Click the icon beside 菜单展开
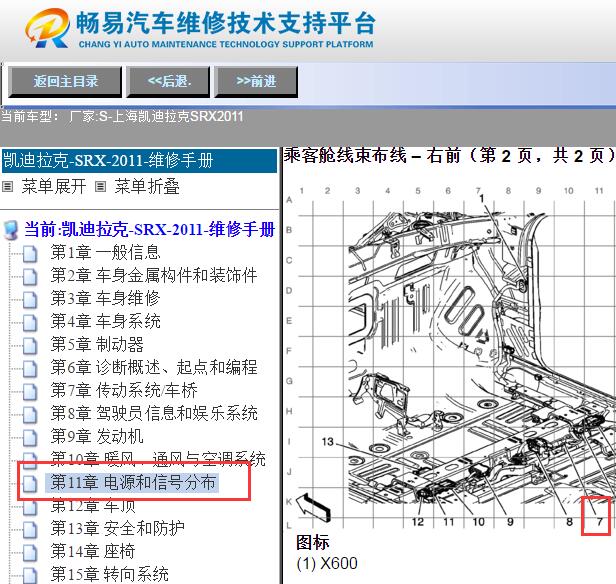 [x=7, y=187]
